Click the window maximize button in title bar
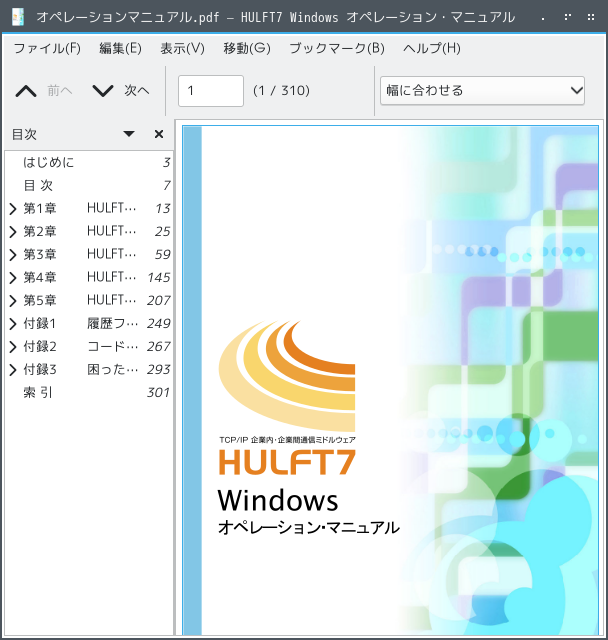Image resolution: width=608 pixels, height=640 pixels. (567, 17)
